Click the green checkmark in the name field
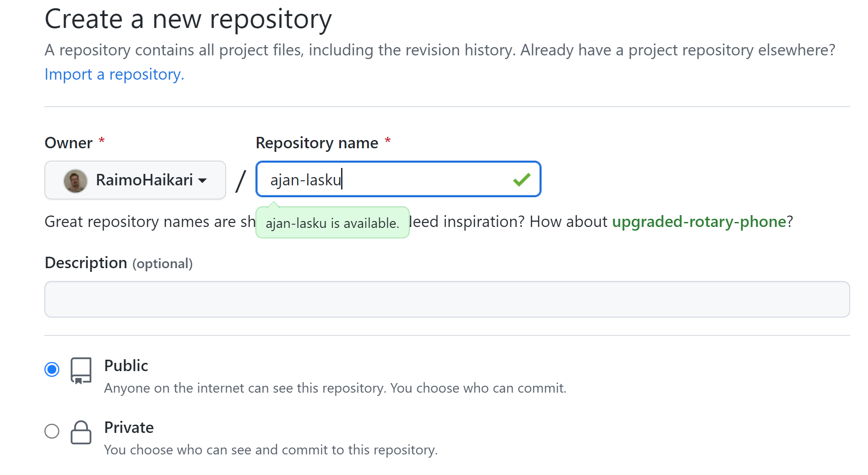Viewport: 868px width, 475px height. [x=521, y=179]
